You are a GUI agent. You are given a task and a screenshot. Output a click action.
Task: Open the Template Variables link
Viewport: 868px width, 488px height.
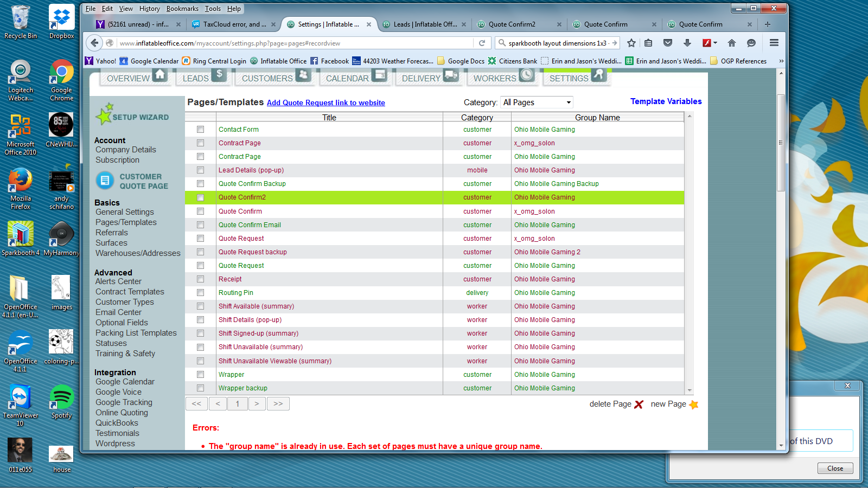click(x=666, y=101)
